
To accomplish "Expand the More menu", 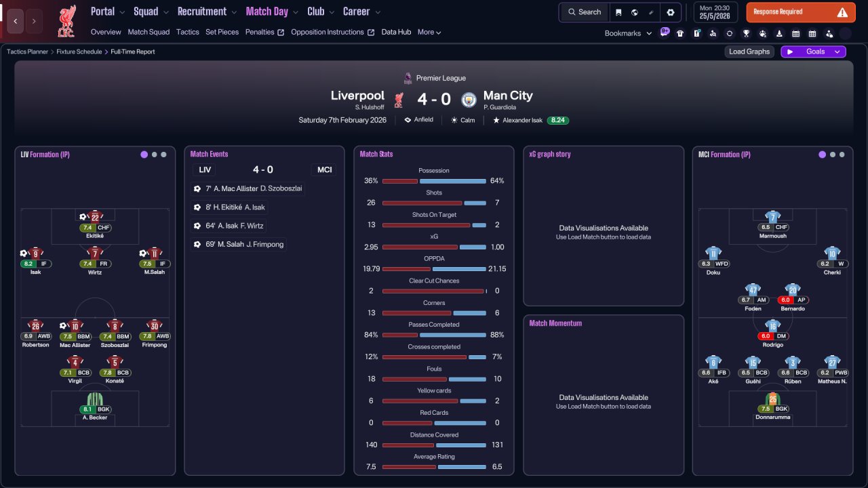I will 429,32.
